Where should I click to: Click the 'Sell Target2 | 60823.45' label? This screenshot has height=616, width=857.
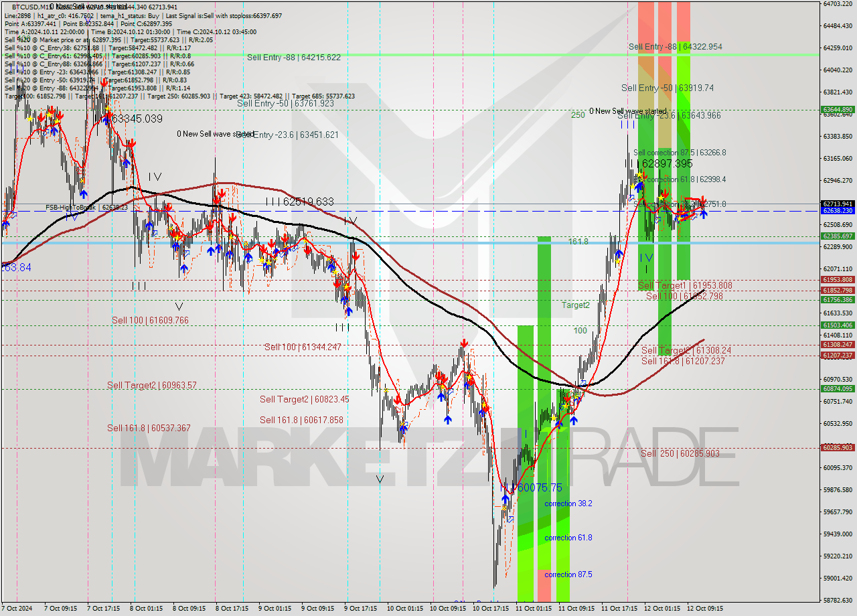pyautogui.click(x=305, y=400)
